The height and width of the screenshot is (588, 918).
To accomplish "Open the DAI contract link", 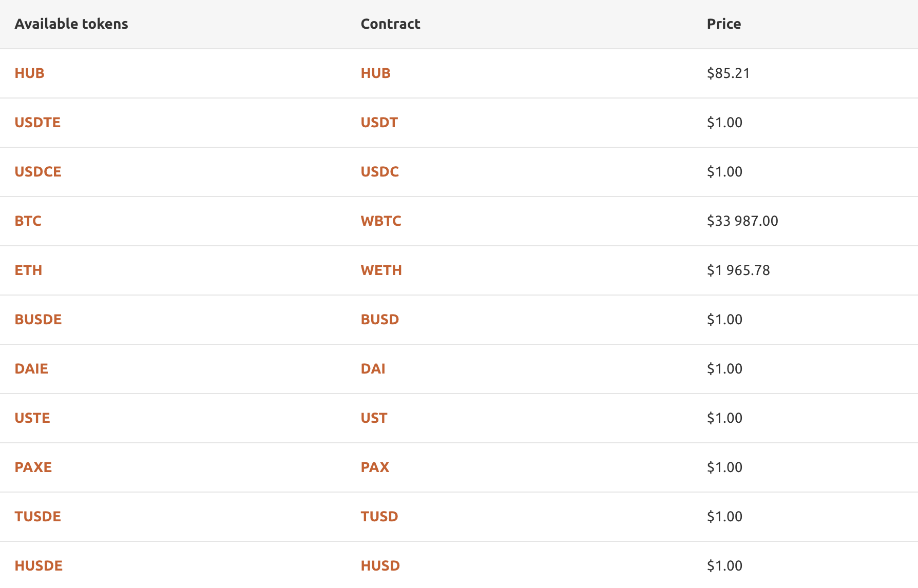I will [x=373, y=369].
